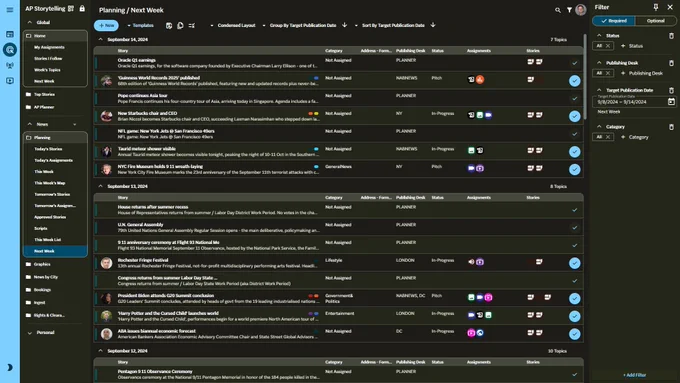Switch to the Required filter tab
This screenshot has width=680, height=383.
(614, 21)
